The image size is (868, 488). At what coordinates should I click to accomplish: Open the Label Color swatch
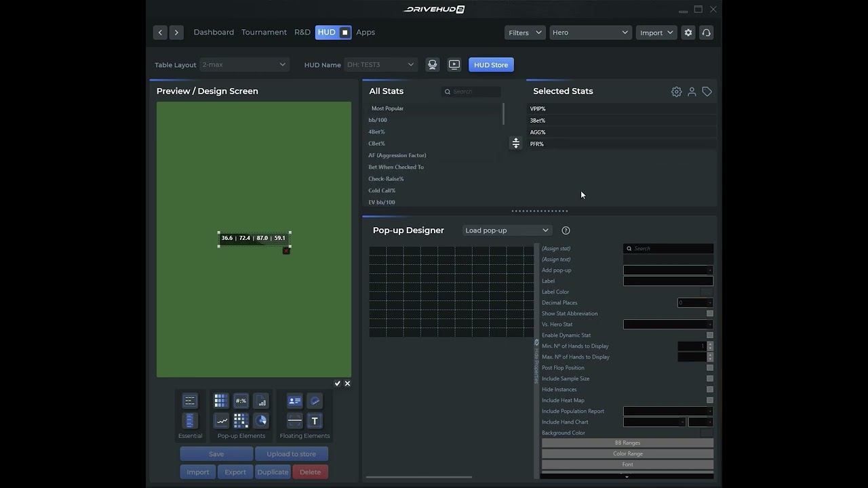click(x=707, y=291)
